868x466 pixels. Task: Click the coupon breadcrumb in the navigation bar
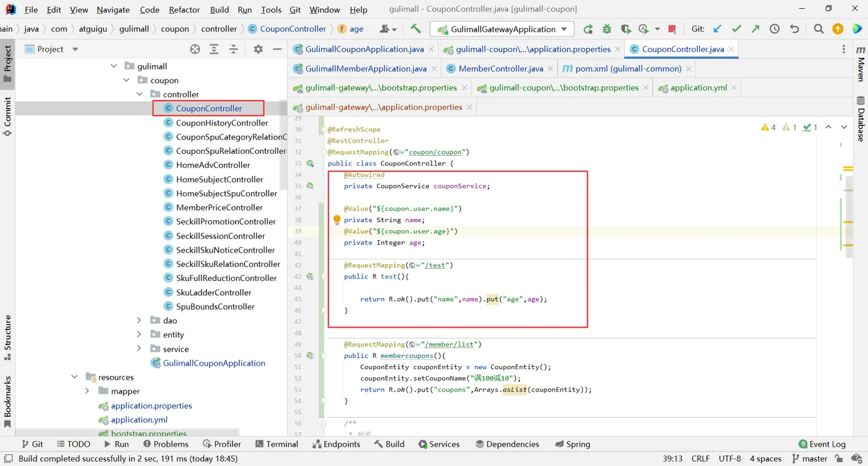point(175,29)
